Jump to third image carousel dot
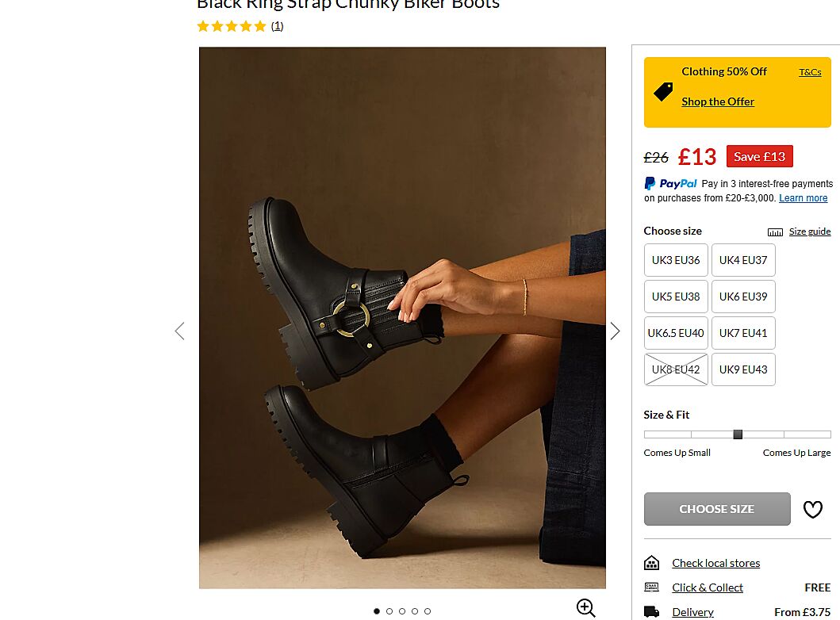The height and width of the screenshot is (620, 840). tap(402, 611)
